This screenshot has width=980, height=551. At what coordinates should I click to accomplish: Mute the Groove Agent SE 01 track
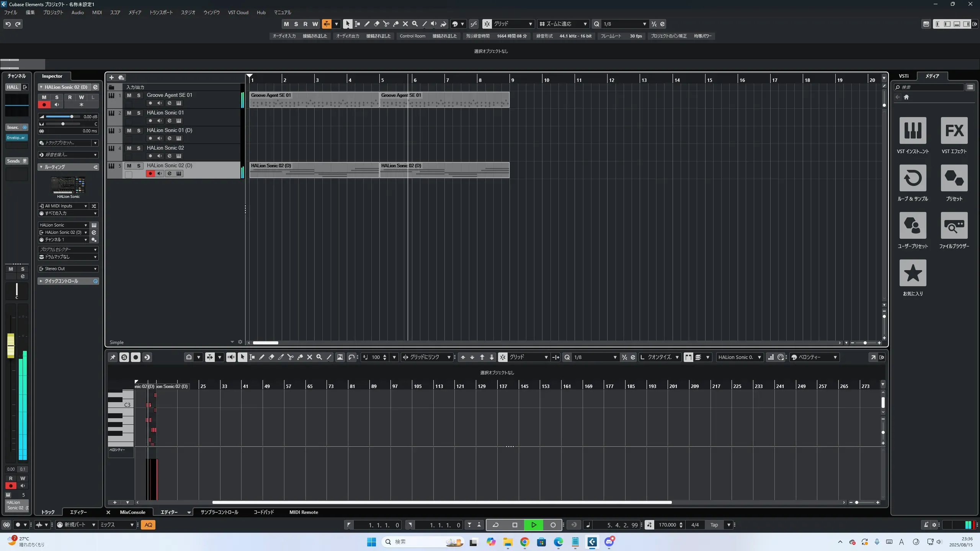[x=129, y=95]
